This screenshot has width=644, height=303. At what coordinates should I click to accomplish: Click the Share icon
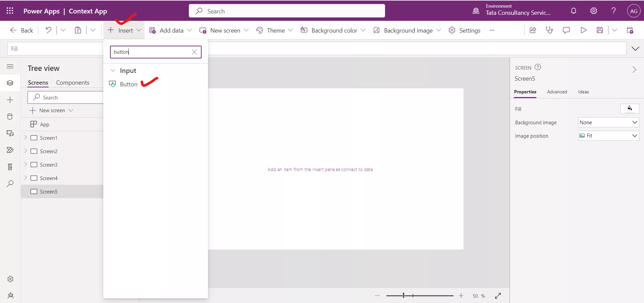pos(533,30)
